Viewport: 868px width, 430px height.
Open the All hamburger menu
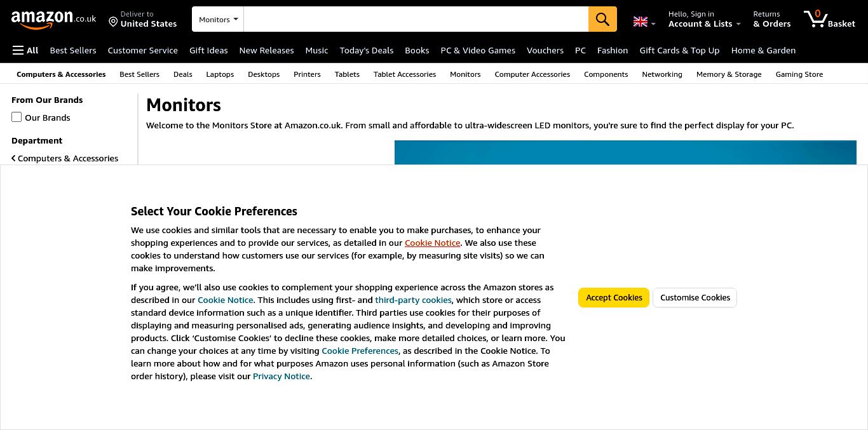click(25, 50)
